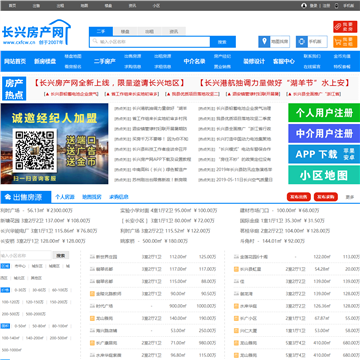Click the user avatar icon beside 登录

tap(304, 6)
